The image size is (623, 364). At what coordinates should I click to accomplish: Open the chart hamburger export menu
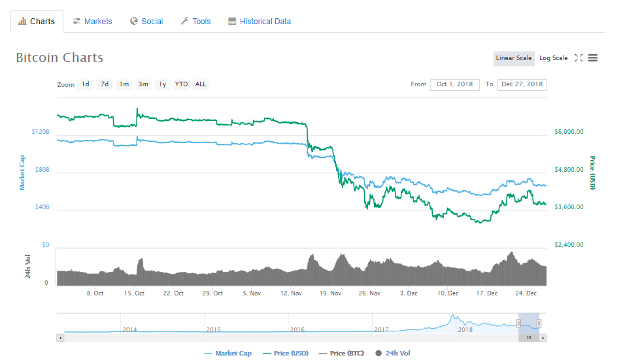click(593, 58)
